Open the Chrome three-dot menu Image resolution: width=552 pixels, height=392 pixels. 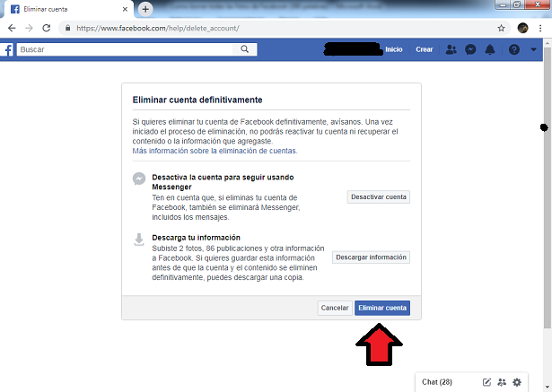pyautogui.click(x=540, y=28)
